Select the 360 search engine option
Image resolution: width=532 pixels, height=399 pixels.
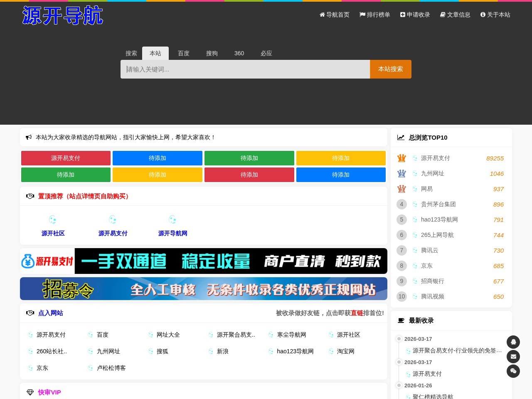click(x=239, y=53)
